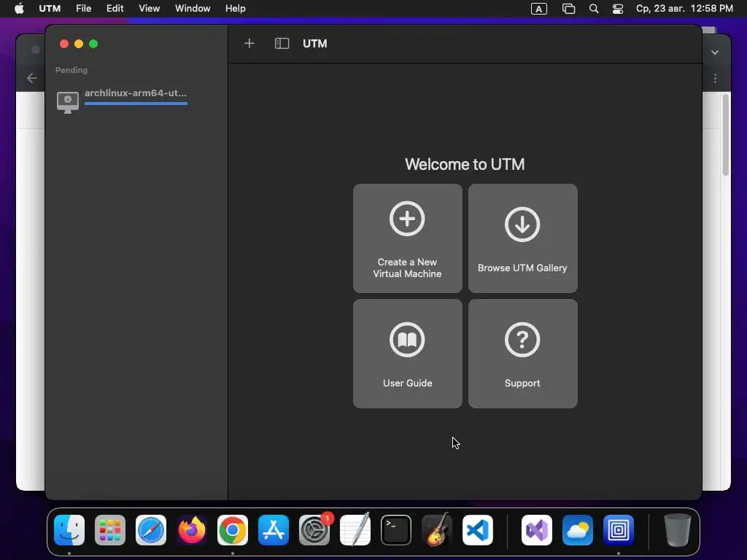Screen dimensions: 747x560
Task: Open the UTM application menu
Action: (50, 9)
